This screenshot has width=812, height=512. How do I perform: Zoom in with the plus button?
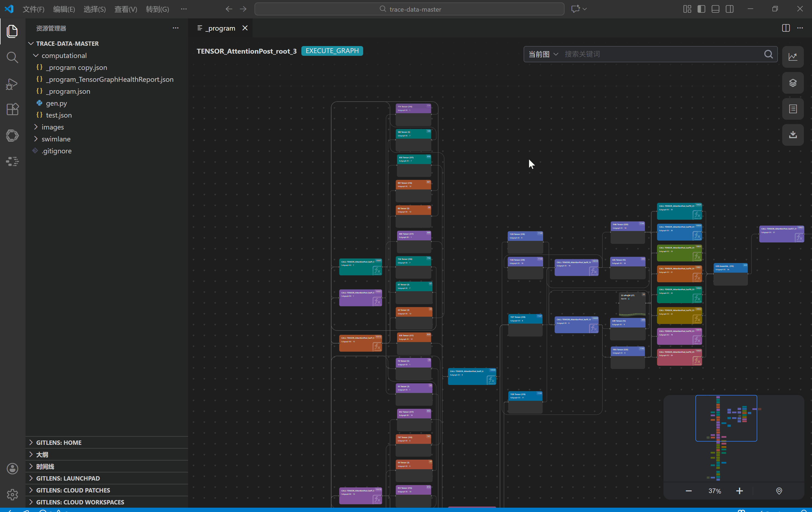[x=739, y=491]
